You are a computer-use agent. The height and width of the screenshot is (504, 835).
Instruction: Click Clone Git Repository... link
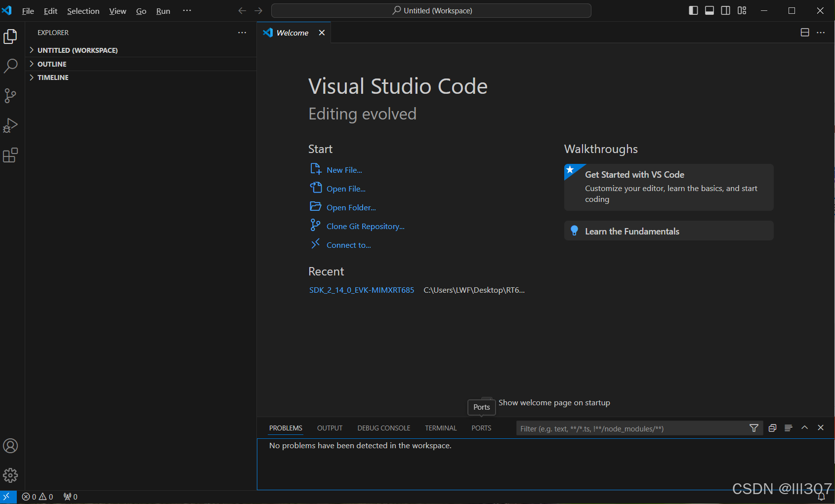[366, 226]
